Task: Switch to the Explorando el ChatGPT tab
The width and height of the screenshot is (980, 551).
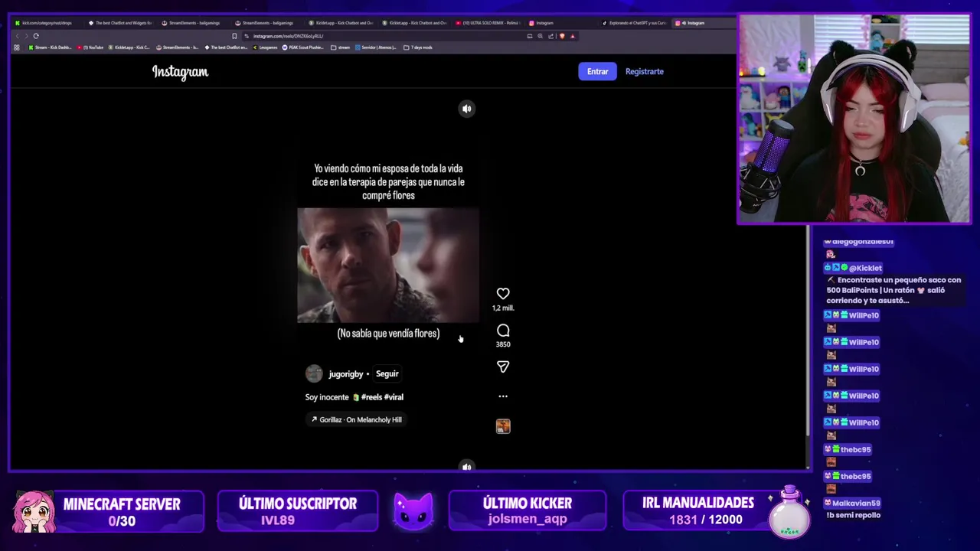Action: click(635, 23)
